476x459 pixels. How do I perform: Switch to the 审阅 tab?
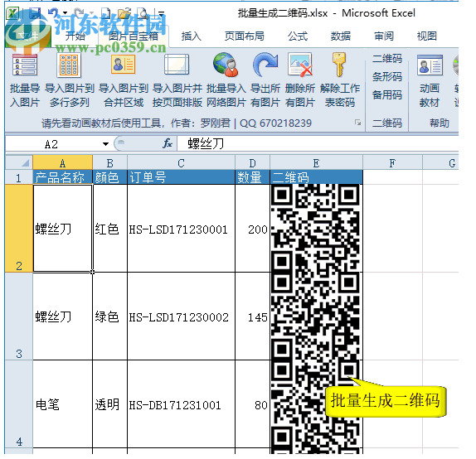click(x=384, y=36)
